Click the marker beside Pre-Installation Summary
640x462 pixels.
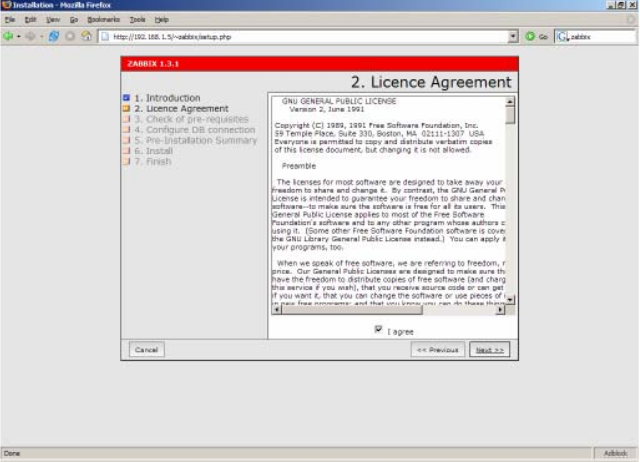tap(127, 140)
